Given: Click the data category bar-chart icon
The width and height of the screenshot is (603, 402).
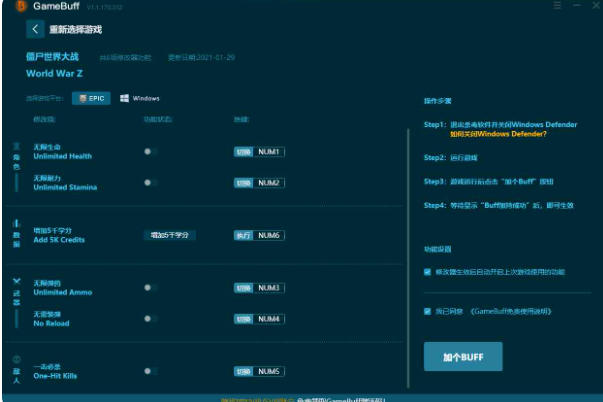Looking at the screenshot, I should (x=16, y=223).
